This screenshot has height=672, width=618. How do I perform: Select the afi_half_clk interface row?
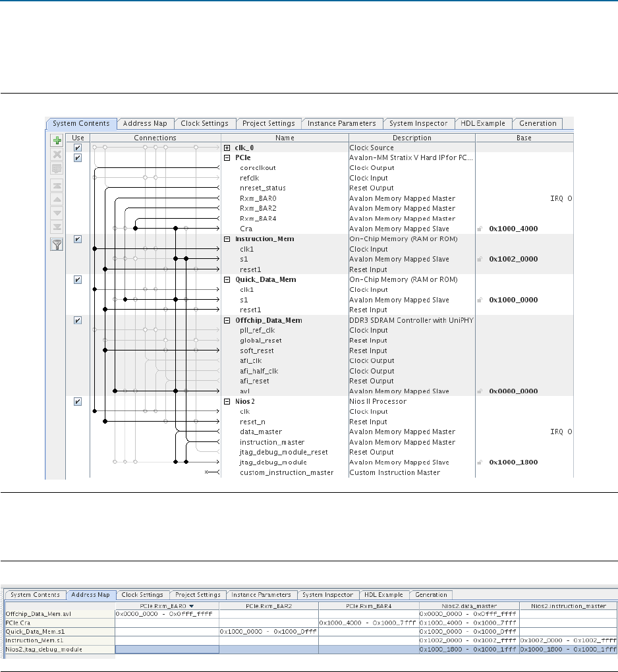[x=259, y=371]
